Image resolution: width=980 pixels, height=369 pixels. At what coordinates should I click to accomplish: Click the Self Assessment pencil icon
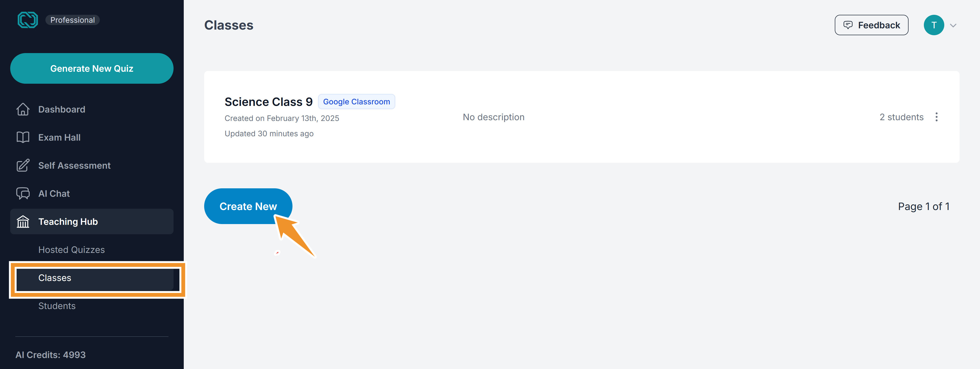tap(23, 165)
